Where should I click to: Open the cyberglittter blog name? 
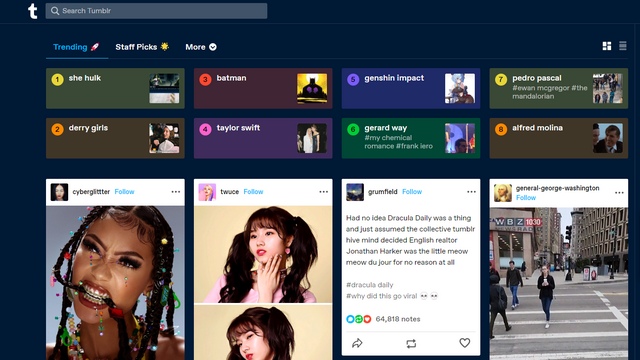pos(91,192)
